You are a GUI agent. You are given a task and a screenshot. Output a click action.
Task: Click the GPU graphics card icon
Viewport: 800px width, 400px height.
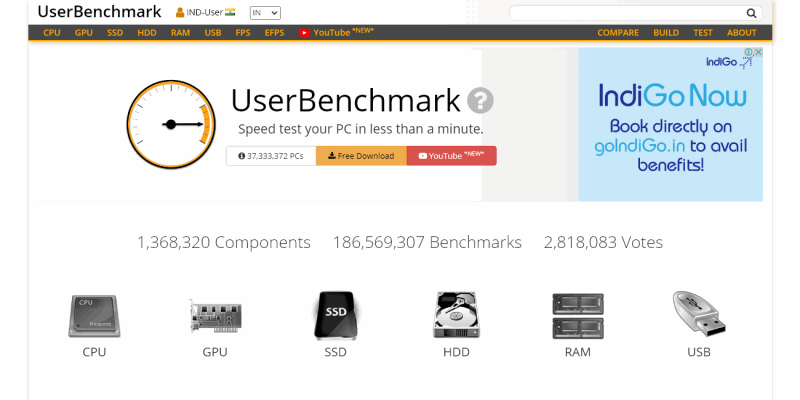point(215,316)
